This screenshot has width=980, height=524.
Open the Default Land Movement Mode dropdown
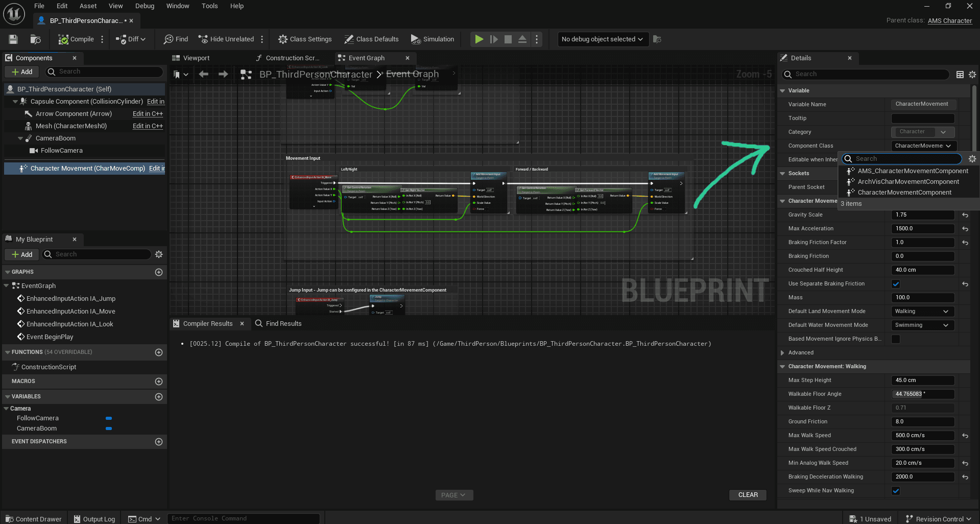[922, 312]
